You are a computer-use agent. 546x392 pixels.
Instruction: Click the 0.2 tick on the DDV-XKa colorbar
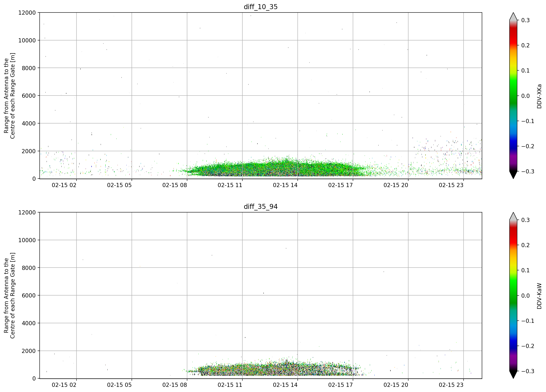coord(526,46)
